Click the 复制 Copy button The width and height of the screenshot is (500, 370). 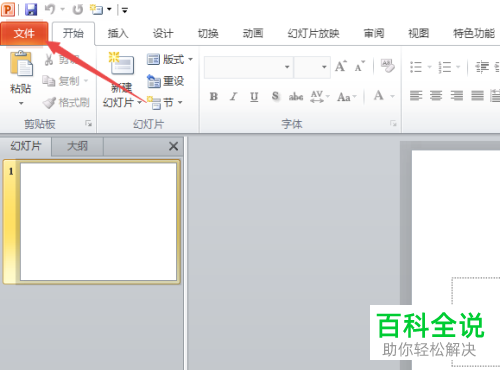[65, 81]
